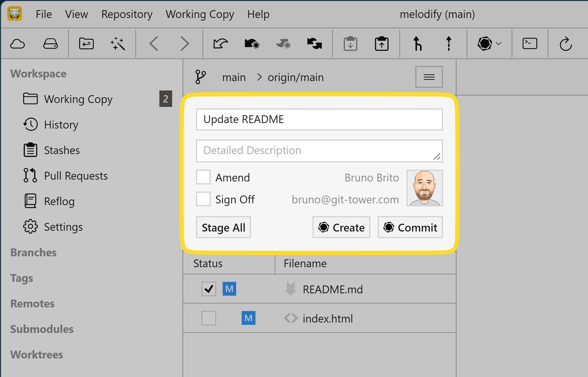
Task: Expand the Branches sidebar section
Action: pos(33,252)
